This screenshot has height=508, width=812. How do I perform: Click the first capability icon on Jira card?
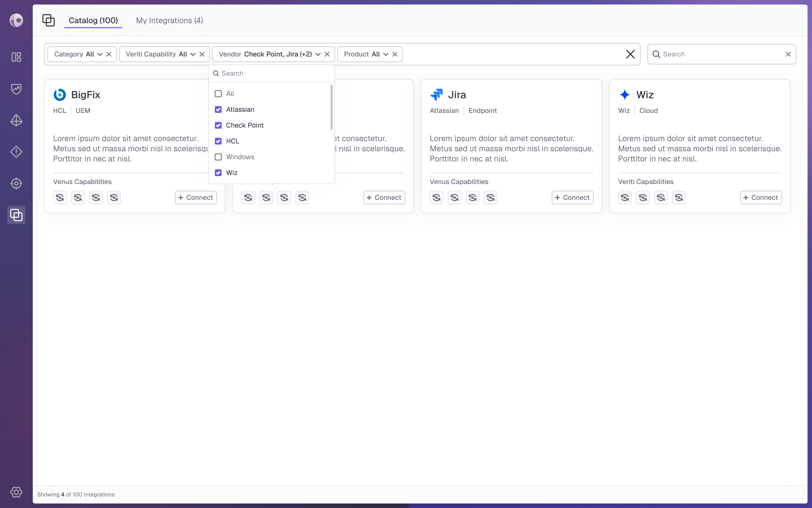click(436, 198)
